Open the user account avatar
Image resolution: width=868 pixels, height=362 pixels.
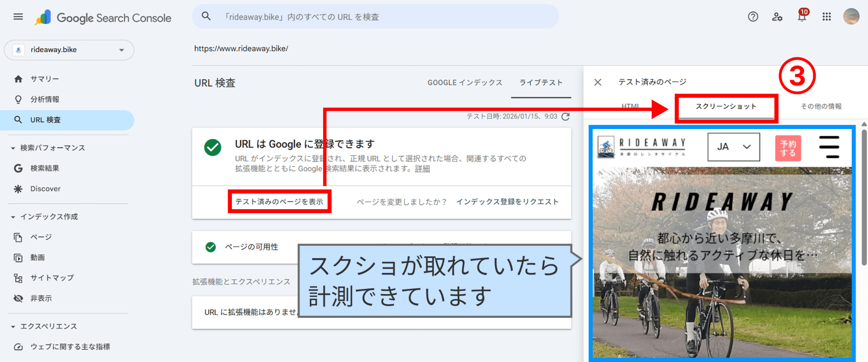click(851, 17)
